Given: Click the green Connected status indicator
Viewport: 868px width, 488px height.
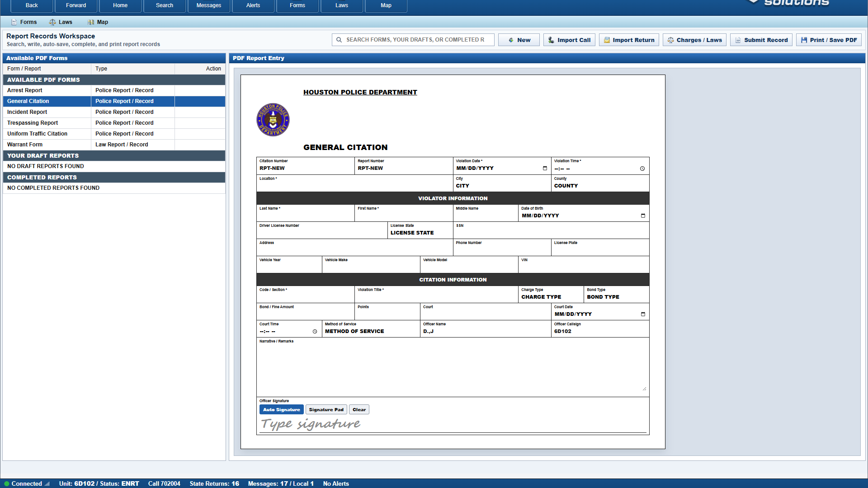Looking at the screenshot, I should [x=7, y=483].
